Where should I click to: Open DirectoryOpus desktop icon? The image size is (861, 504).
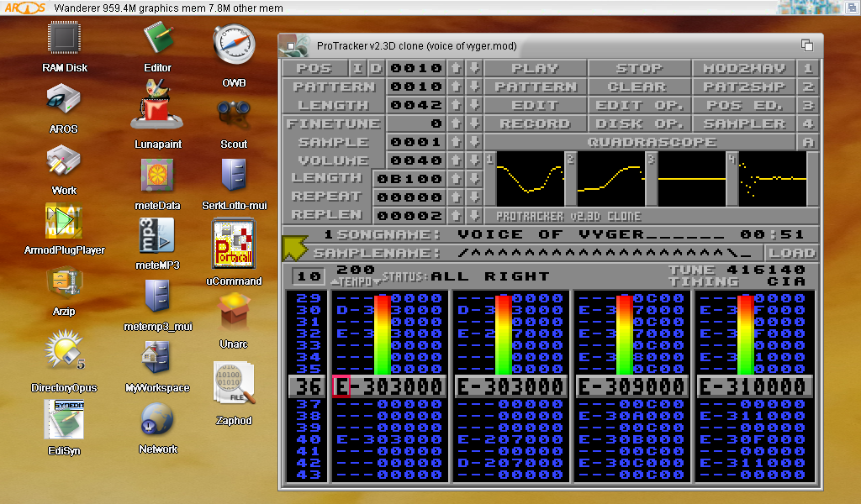point(64,349)
